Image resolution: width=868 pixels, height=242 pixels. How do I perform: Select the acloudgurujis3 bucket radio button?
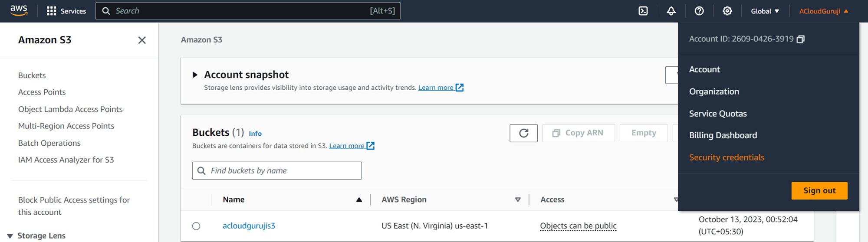(196, 226)
